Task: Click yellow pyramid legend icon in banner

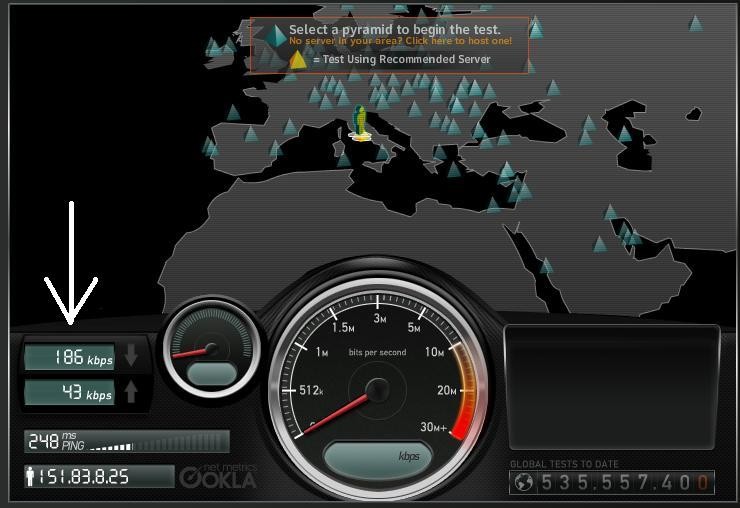Action: tap(298, 60)
